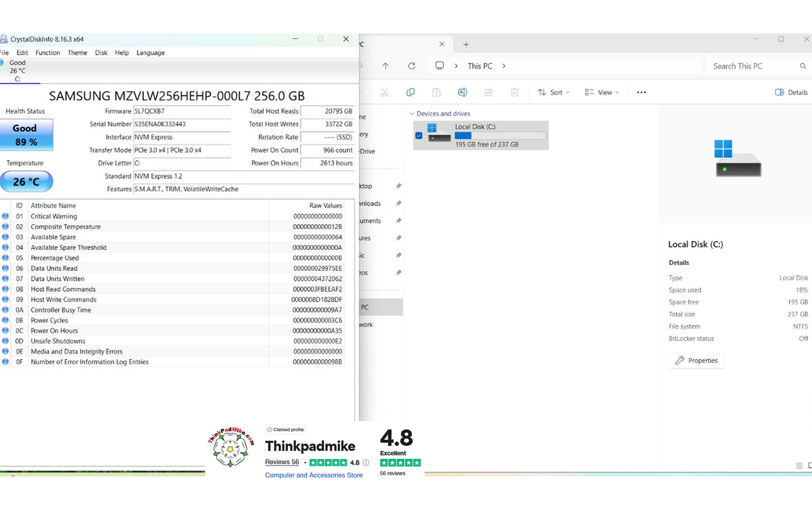Click the Reviews 56 link for Thinkpadmike
Image resolution: width=812 pixels, height=510 pixels.
[x=282, y=462]
